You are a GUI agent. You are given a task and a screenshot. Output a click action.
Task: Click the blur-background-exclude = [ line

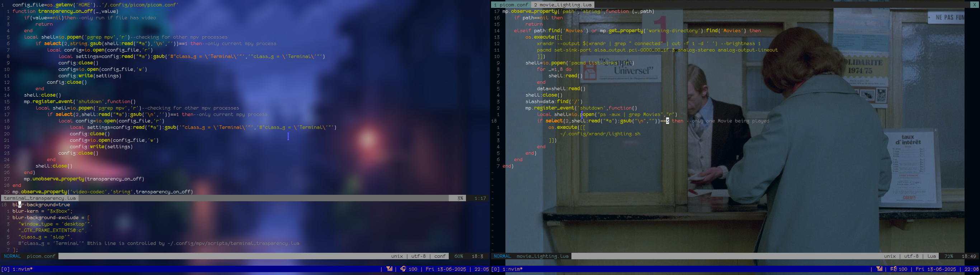tap(51, 218)
